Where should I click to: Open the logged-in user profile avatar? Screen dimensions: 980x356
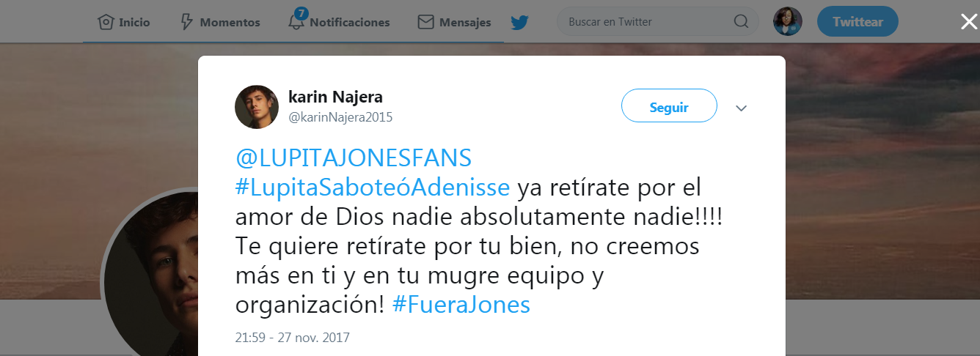coord(788,22)
